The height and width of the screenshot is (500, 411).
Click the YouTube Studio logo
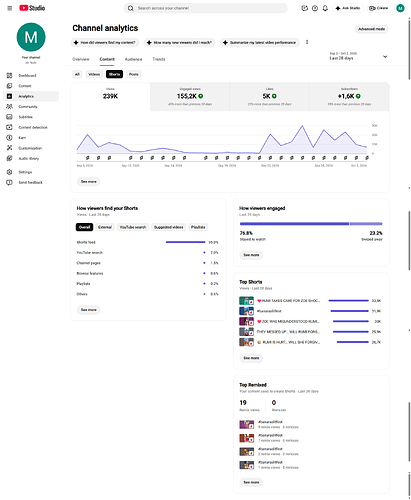point(32,8)
